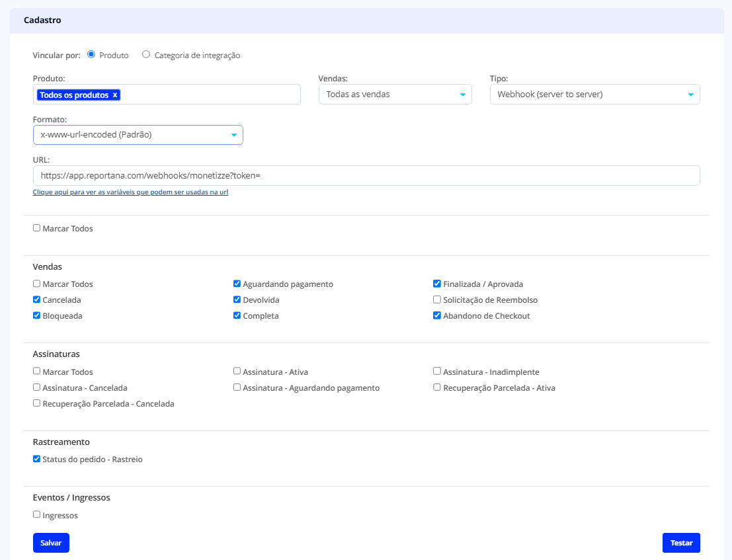This screenshot has width=732, height=560.
Task: Toggle the Cancelada checkbox
Action: click(36, 300)
